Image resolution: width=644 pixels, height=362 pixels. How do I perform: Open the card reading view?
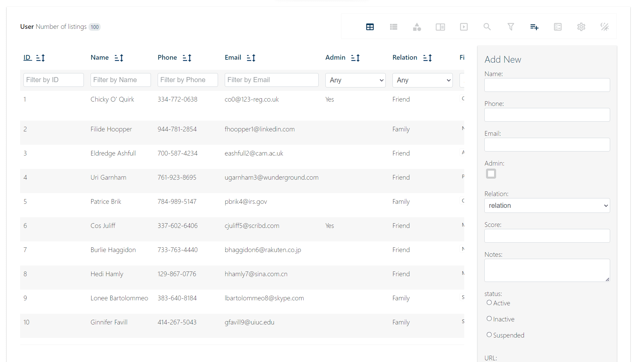[440, 27]
